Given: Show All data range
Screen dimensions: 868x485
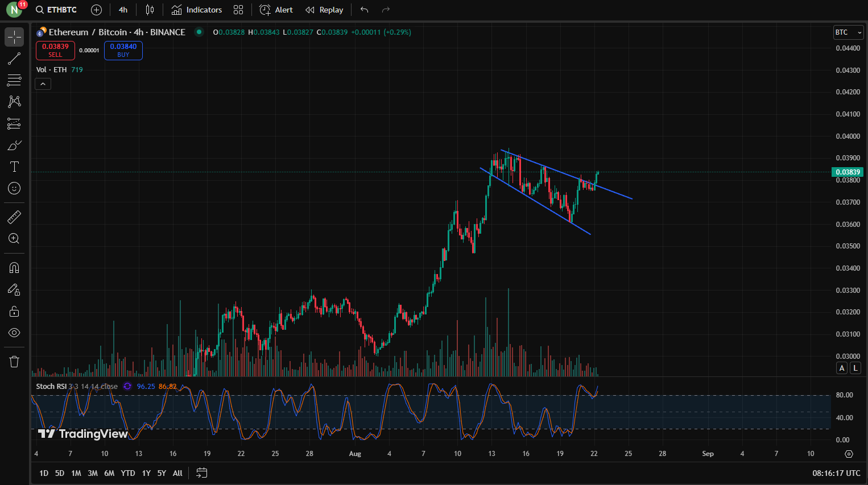Looking at the screenshot, I should coord(177,473).
